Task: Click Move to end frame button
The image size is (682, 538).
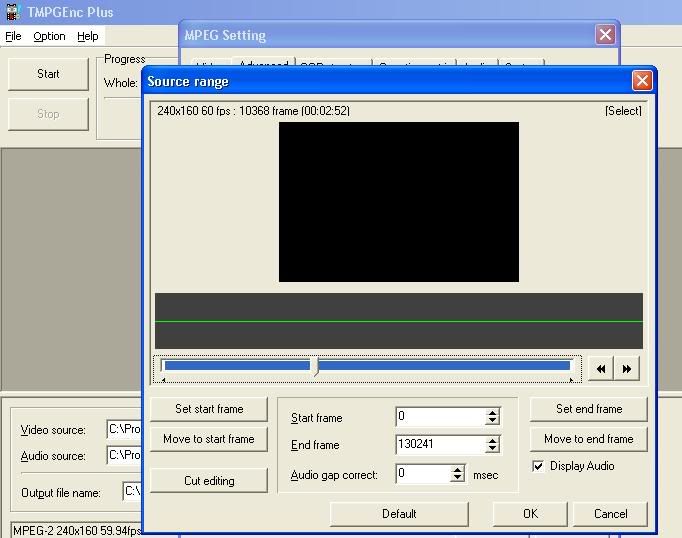Action: [x=588, y=439]
